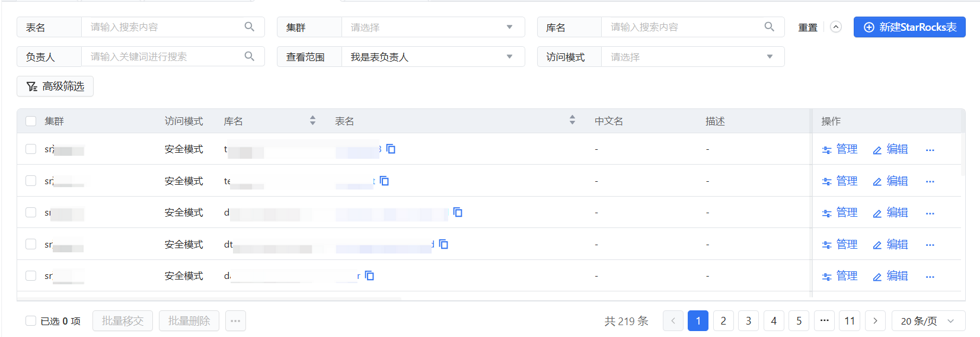Open more actions menu for first row
This screenshot has height=337, width=980.
pos(930,150)
